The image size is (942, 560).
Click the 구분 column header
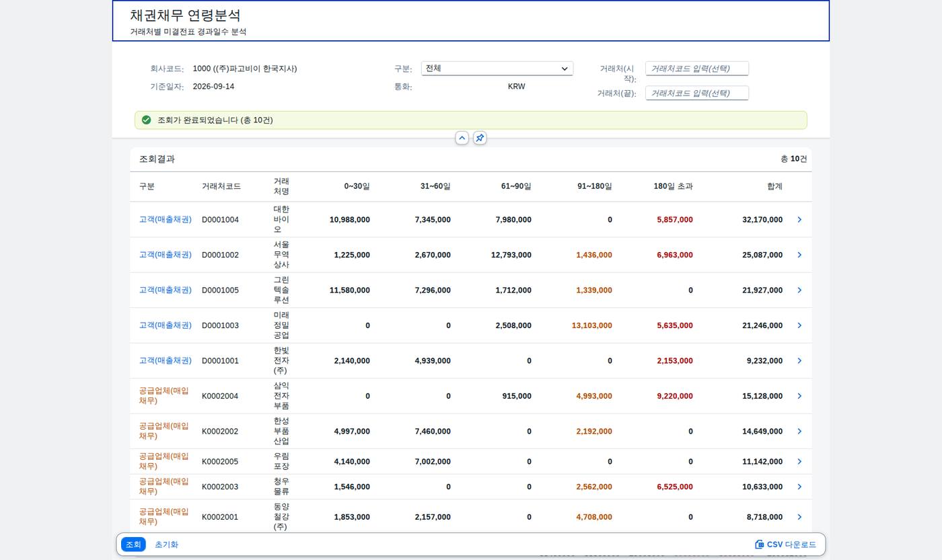pyautogui.click(x=147, y=186)
